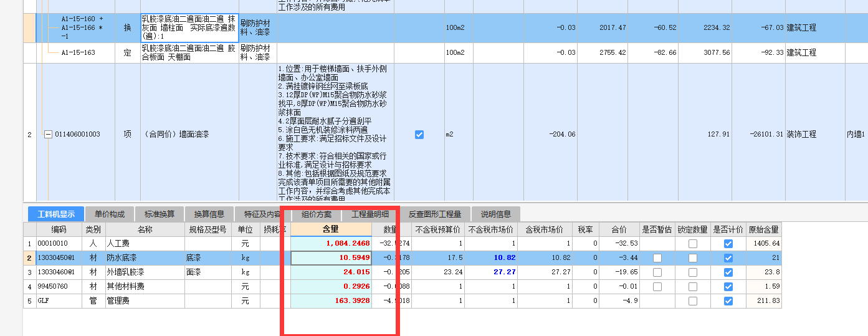Uncheck 是否计价 for 防水底漆
868x336 pixels.
(728, 257)
